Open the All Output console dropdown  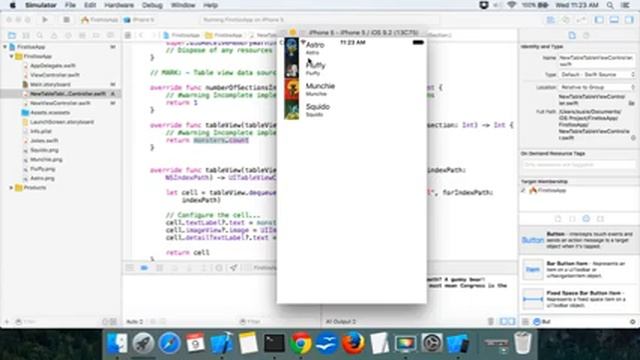coord(341,322)
